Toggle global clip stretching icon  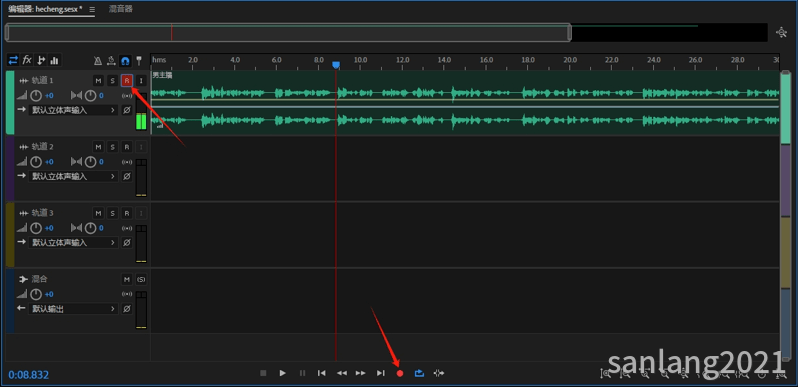click(x=111, y=61)
